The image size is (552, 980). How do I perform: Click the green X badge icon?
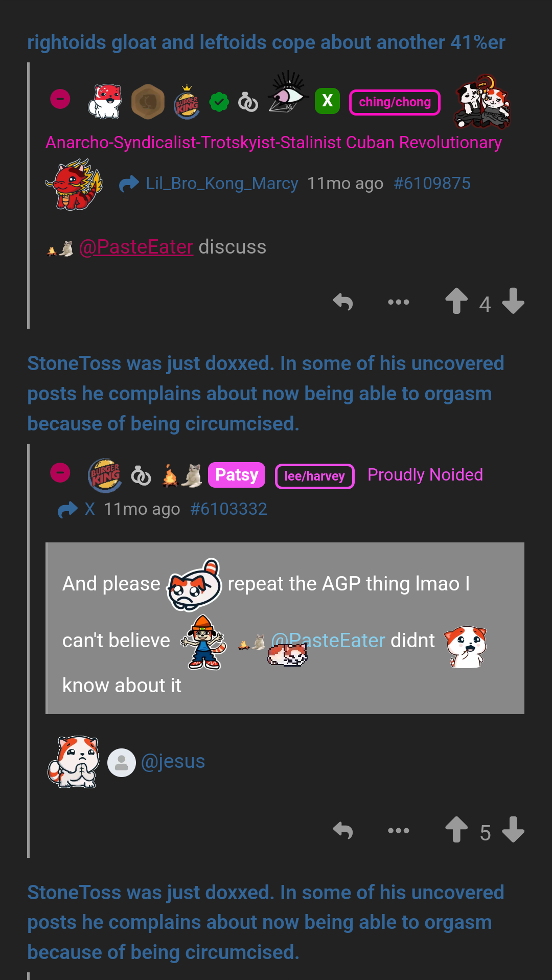[x=327, y=101]
